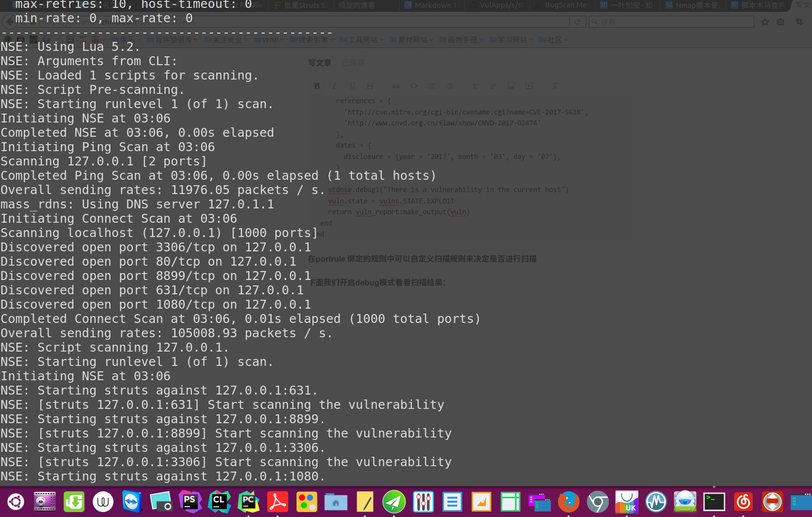The image size is (812, 517).
Task: Open the system monitor pulse-wave icon
Action: tap(656, 502)
